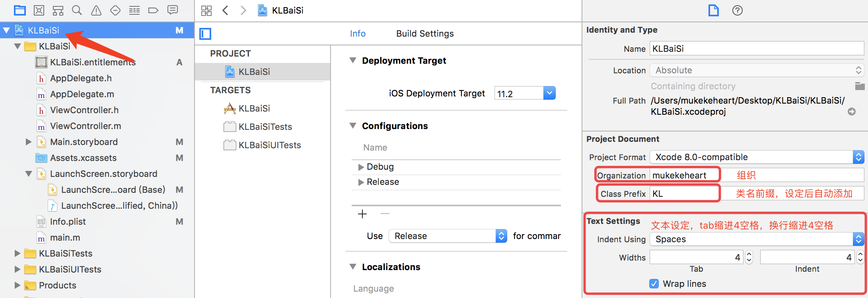Open the Use Release configuration dropdown

point(448,236)
